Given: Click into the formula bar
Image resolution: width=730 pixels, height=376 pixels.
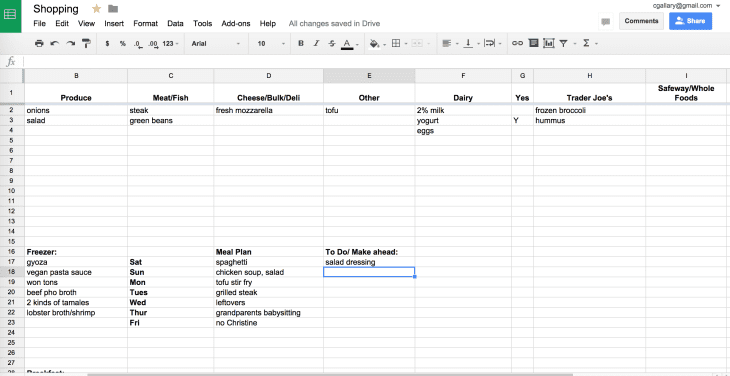Looking at the screenshot, I should (x=376, y=61).
